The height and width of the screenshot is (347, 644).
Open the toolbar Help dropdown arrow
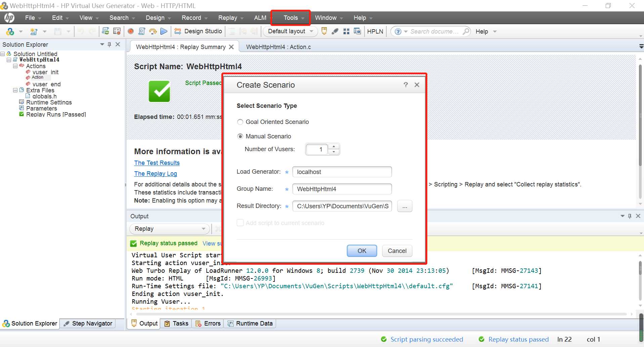point(495,32)
